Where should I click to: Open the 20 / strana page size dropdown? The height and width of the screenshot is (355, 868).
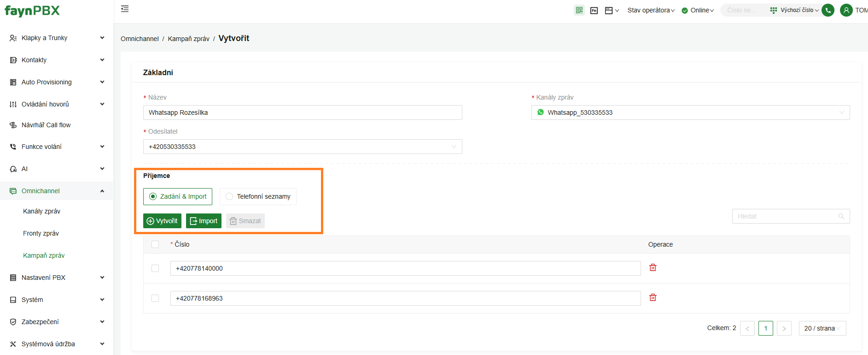(822, 328)
